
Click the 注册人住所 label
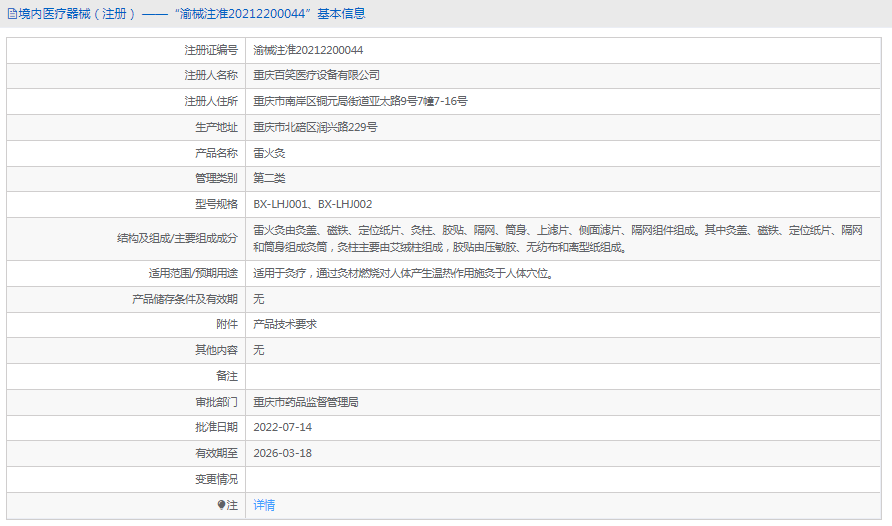pos(211,101)
